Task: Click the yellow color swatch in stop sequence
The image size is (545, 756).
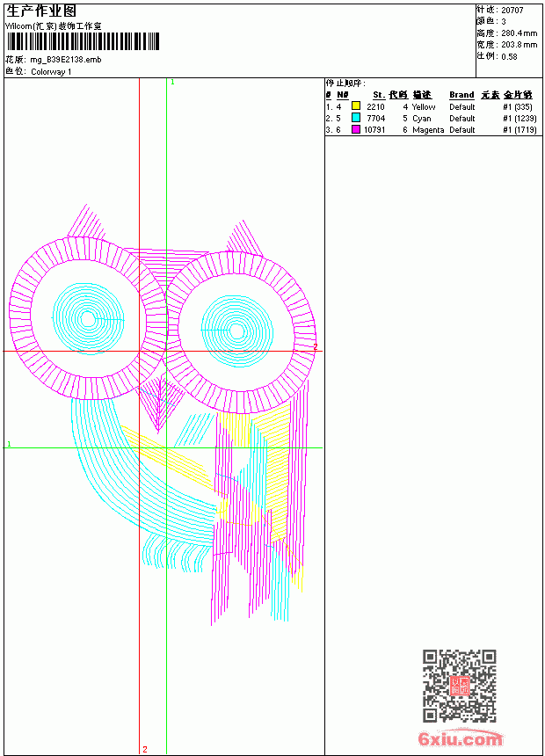Action: point(356,105)
